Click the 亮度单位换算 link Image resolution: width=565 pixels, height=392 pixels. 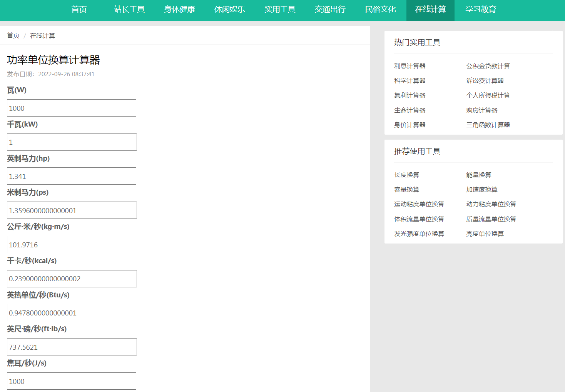point(485,234)
